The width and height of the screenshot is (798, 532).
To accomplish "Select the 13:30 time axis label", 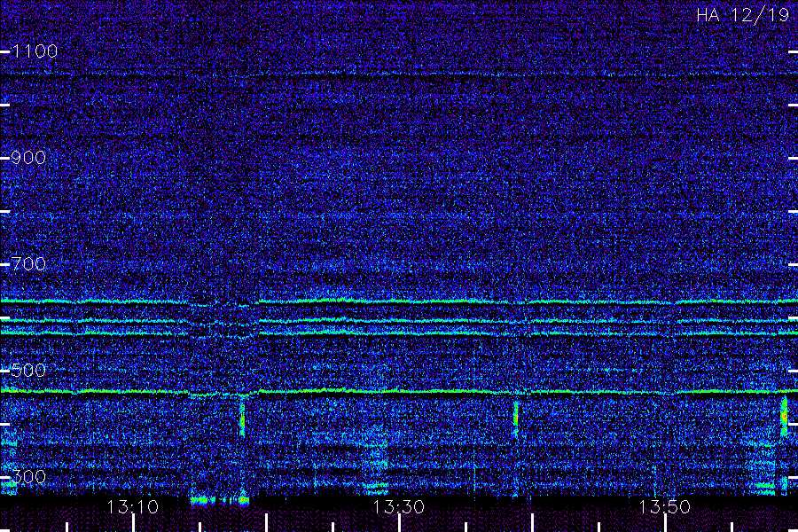I will point(398,507).
